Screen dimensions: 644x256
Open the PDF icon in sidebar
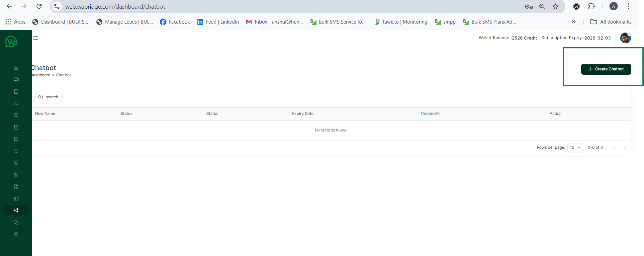click(16, 187)
